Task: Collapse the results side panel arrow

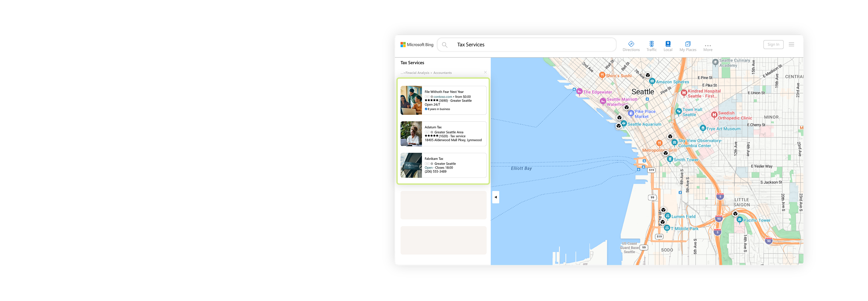Action: (495, 197)
